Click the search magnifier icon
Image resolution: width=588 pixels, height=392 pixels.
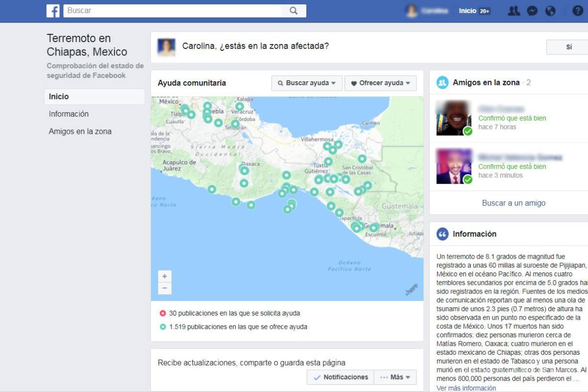(293, 10)
